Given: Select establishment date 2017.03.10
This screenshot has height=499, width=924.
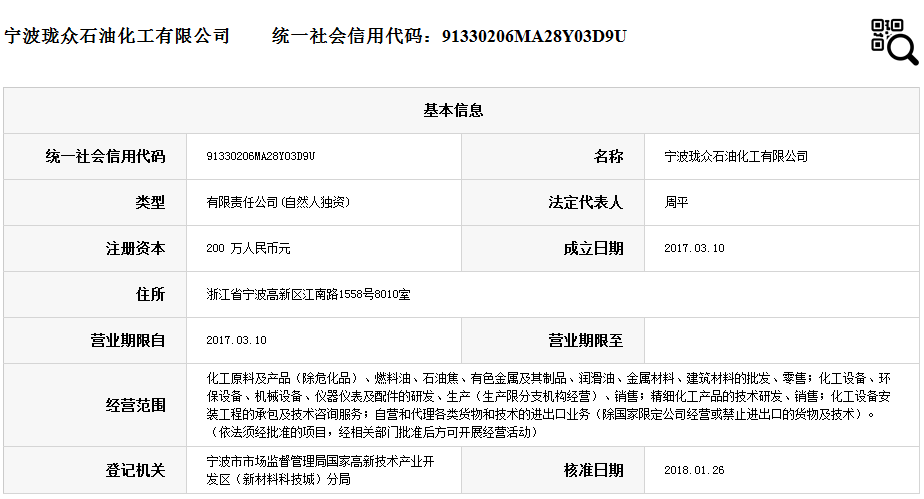Looking at the screenshot, I should (694, 248).
